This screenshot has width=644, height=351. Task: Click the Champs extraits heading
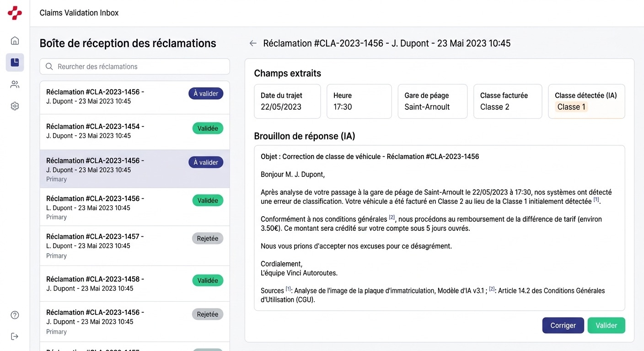[x=288, y=73]
